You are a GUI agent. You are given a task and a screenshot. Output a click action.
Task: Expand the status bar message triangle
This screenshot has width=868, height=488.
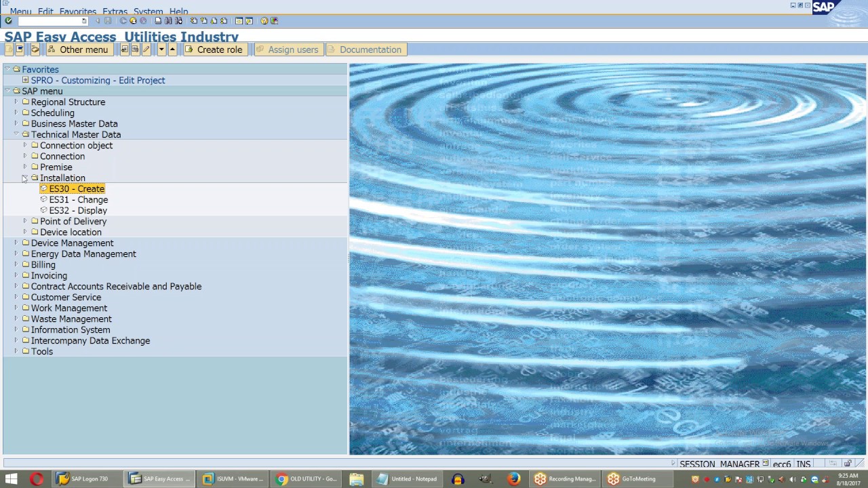(673, 464)
